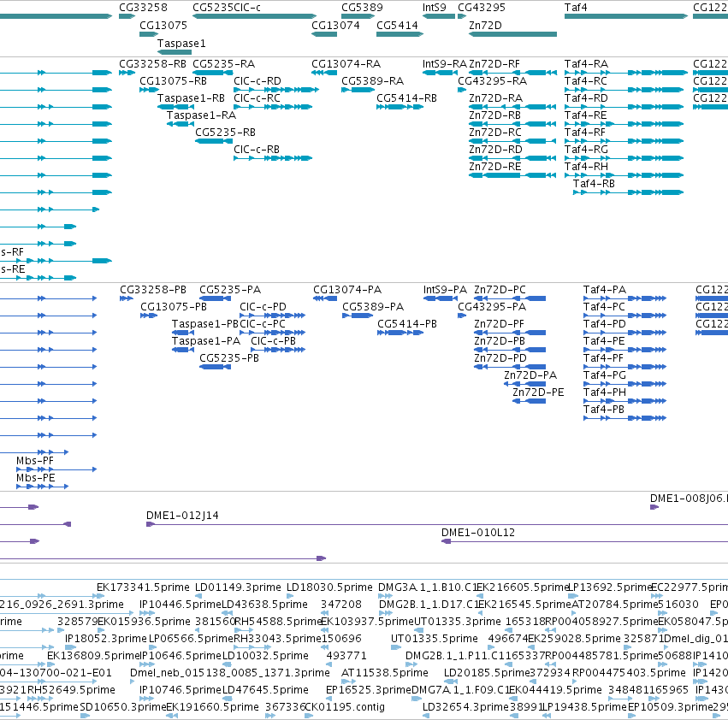Image resolution: width=728 pixels, height=720 pixels.
Task: Select the LD32654.3prime EST label
Action: pyautogui.click(x=465, y=707)
